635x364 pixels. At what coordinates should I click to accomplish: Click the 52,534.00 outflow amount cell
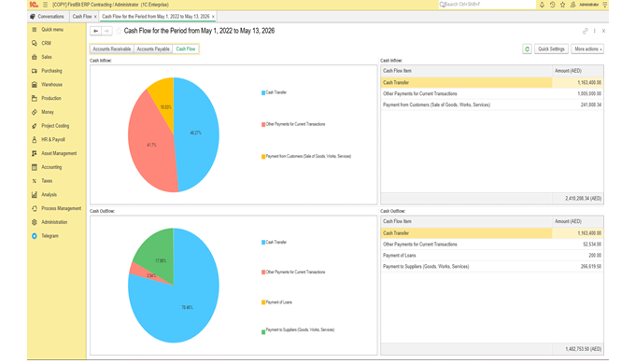[x=577, y=245]
